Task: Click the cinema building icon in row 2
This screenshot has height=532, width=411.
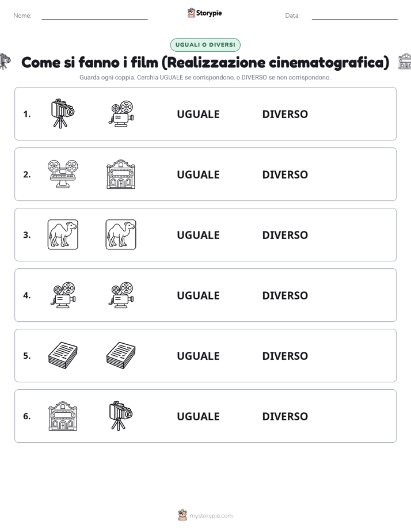Action: click(121, 174)
